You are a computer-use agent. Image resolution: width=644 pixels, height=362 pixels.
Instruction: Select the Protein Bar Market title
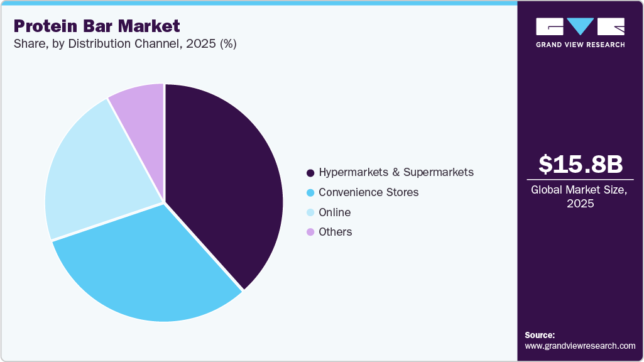[95, 26]
